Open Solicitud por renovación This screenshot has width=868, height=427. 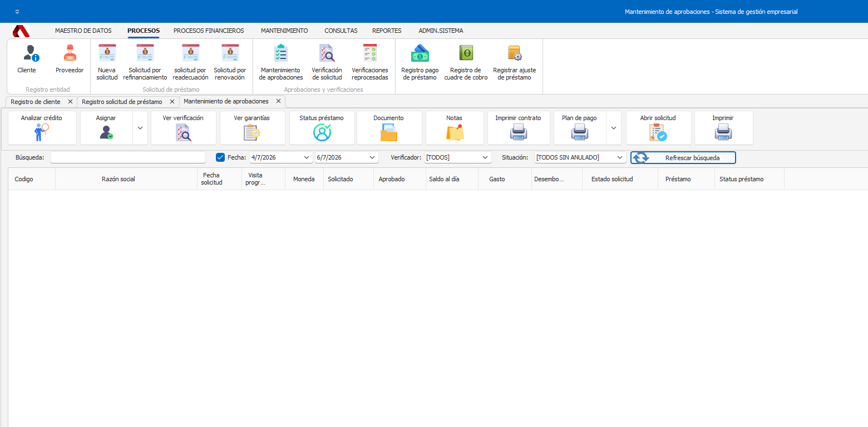pyautogui.click(x=230, y=62)
